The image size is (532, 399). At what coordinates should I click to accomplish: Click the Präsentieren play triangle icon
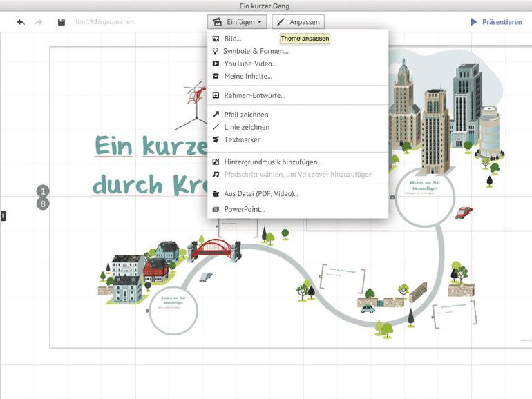[474, 22]
